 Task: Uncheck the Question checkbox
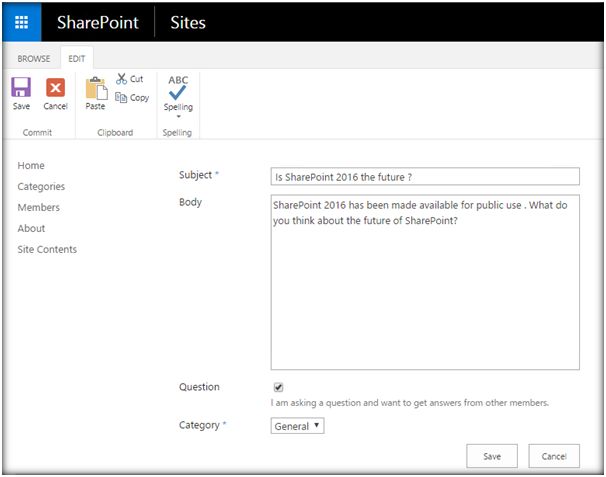[x=278, y=387]
